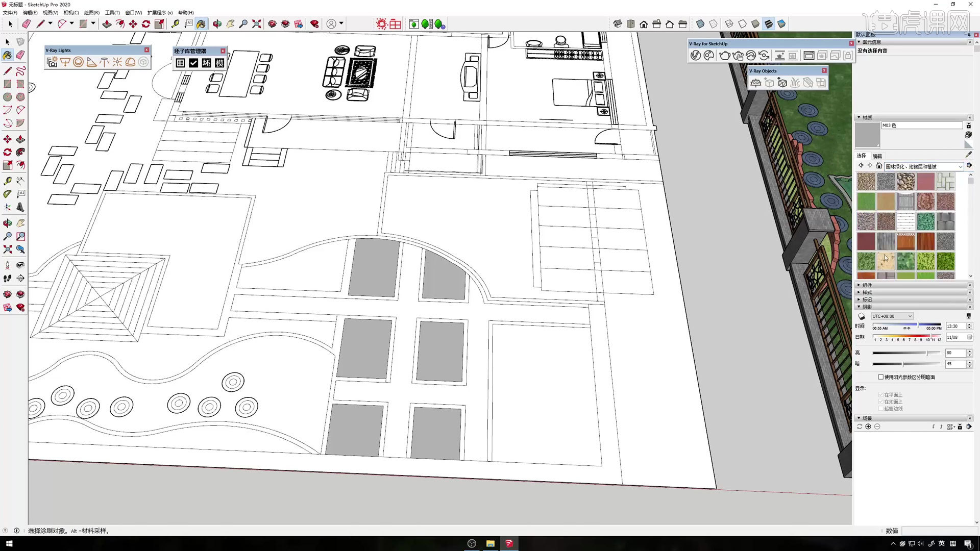Select the Push/Pull tool in top toolbar
This screenshot has width=980, height=551.
[x=107, y=24]
